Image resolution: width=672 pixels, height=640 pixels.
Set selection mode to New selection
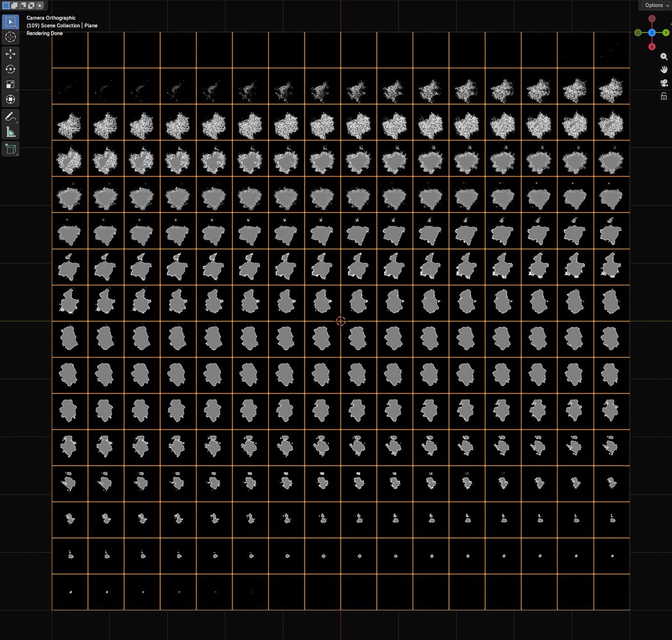point(6,5)
